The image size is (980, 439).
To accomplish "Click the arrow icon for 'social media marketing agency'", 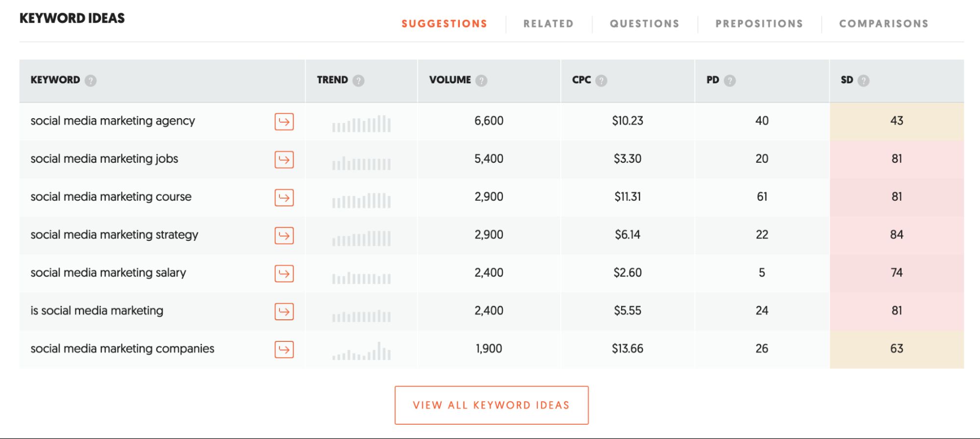I will 283,122.
